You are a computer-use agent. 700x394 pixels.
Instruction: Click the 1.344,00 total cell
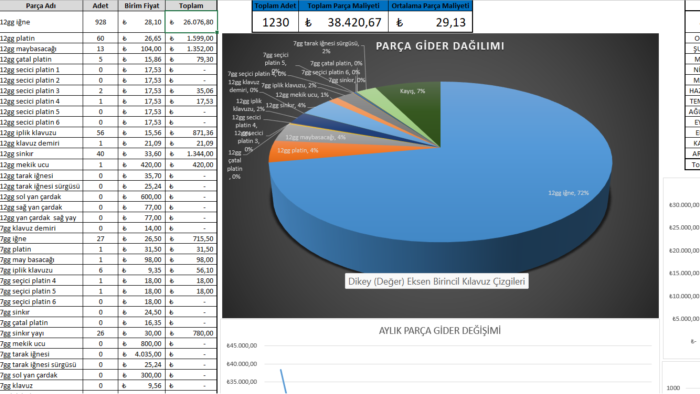point(191,153)
